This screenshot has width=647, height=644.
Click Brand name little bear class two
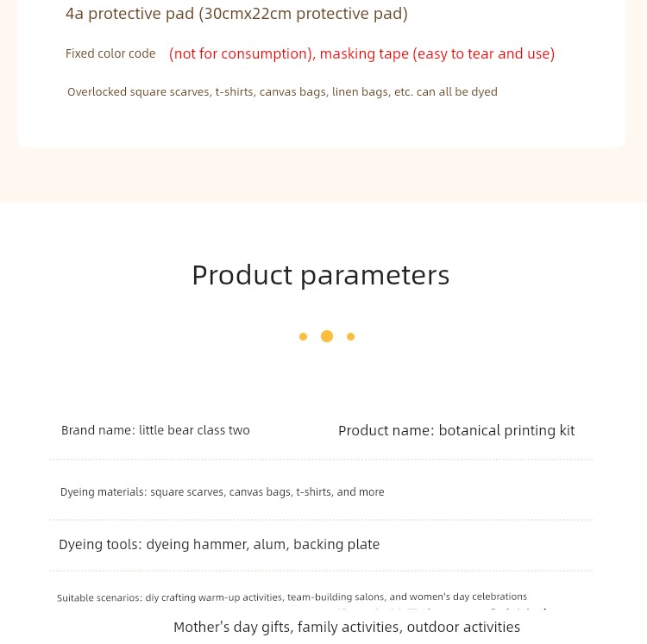[x=155, y=430]
